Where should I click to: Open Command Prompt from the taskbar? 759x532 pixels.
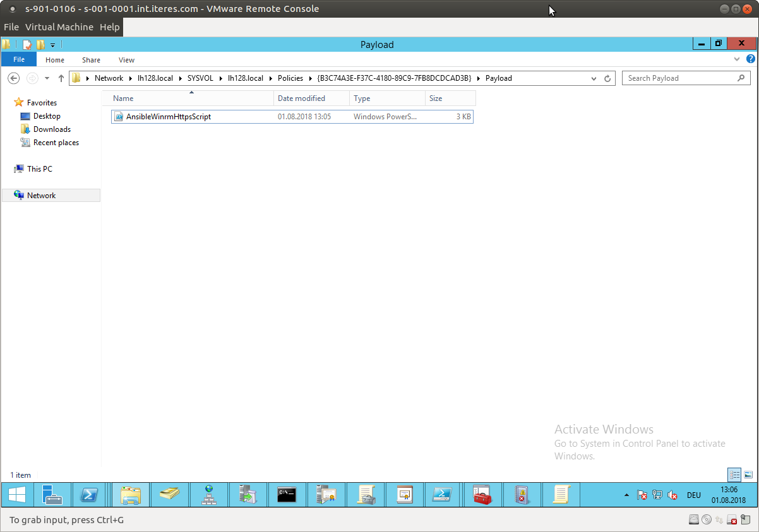pyautogui.click(x=287, y=495)
